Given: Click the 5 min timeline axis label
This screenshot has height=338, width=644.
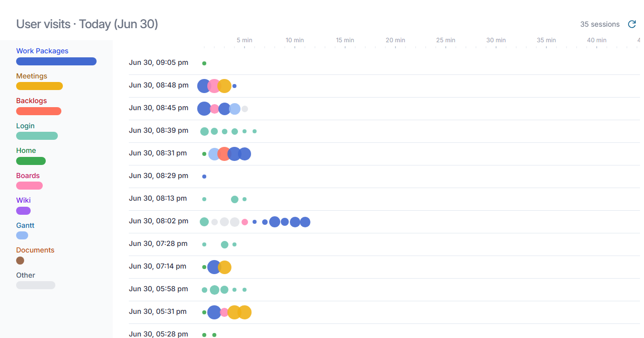Looking at the screenshot, I should point(245,40).
